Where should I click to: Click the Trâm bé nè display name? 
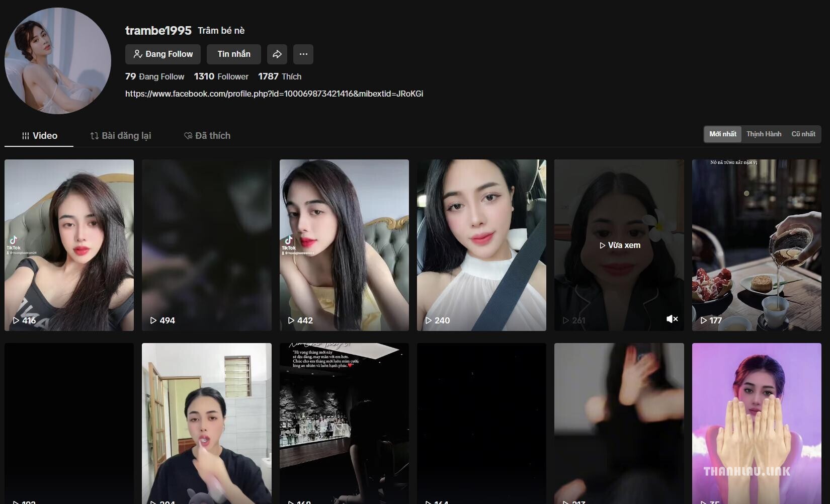tap(221, 31)
